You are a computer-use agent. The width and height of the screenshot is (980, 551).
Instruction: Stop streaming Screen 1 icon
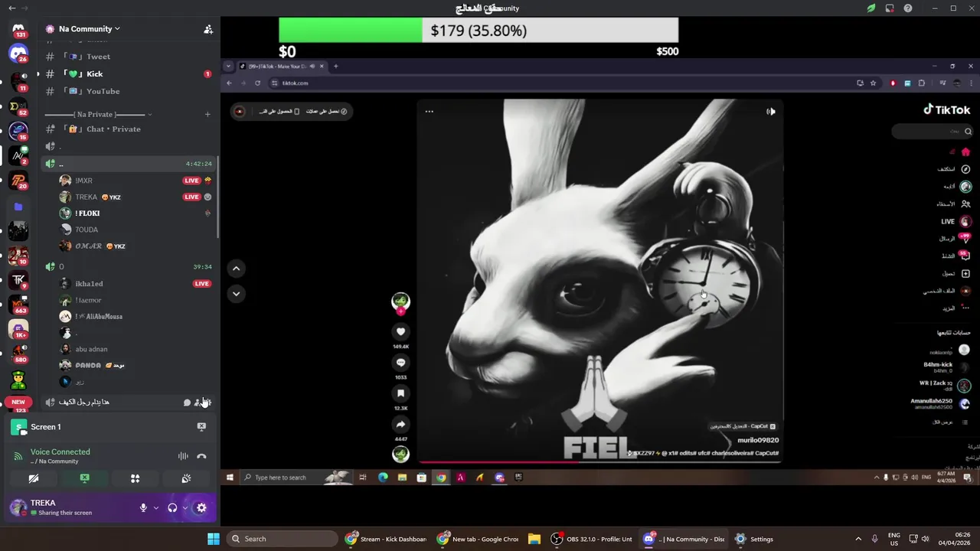201,426
